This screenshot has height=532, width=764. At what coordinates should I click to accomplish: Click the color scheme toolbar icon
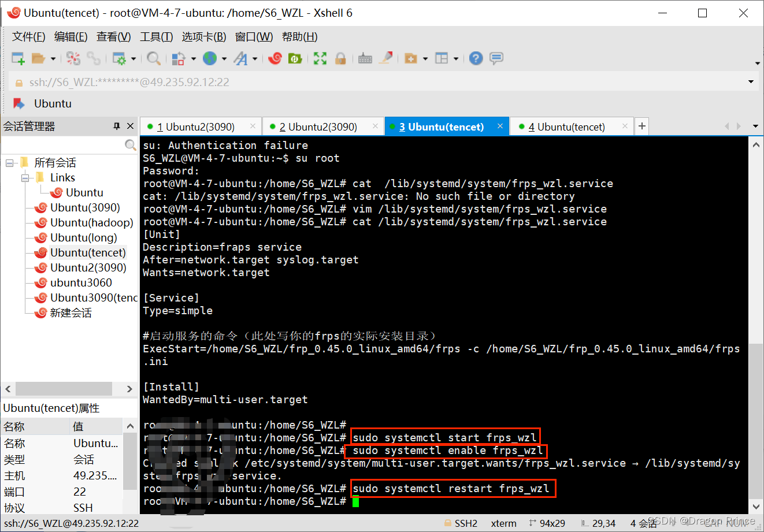[179, 58]
